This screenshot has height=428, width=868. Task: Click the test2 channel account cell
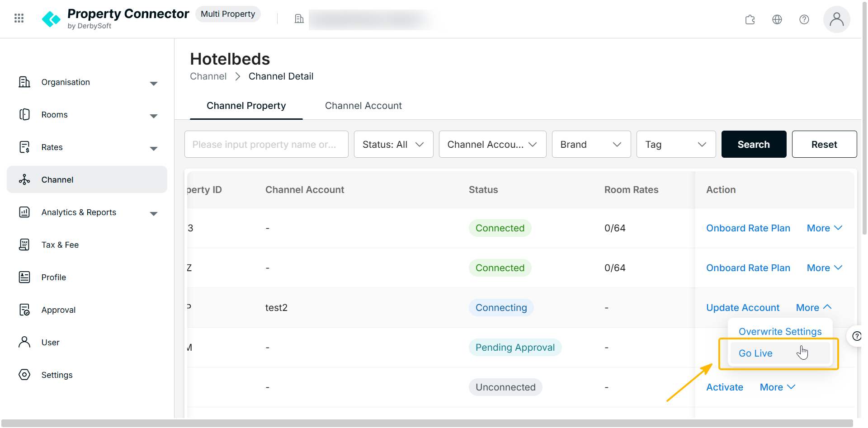[276, 307]
